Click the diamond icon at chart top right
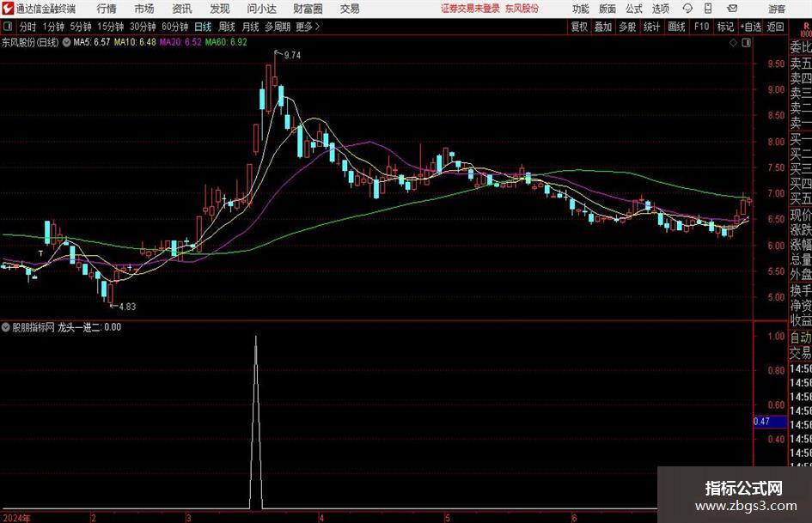The width and height of the screenshot is (812, 523). (x=733, y=43)
